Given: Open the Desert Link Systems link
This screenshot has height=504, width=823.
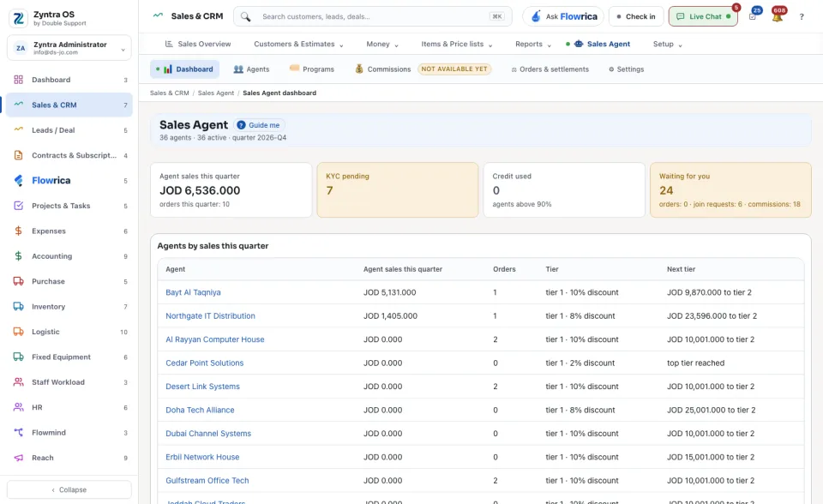Looking at the screenshot, I should point(202,387).
